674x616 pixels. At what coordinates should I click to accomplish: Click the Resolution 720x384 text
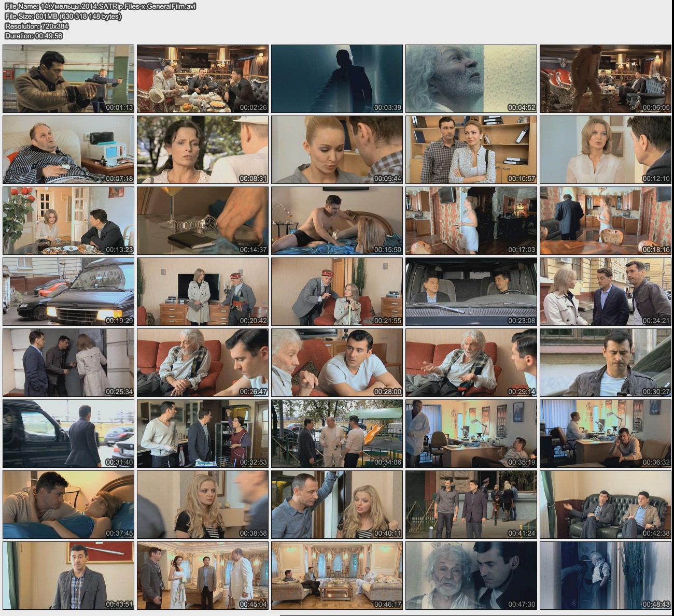pyautogui.click(x=37, y=26)
